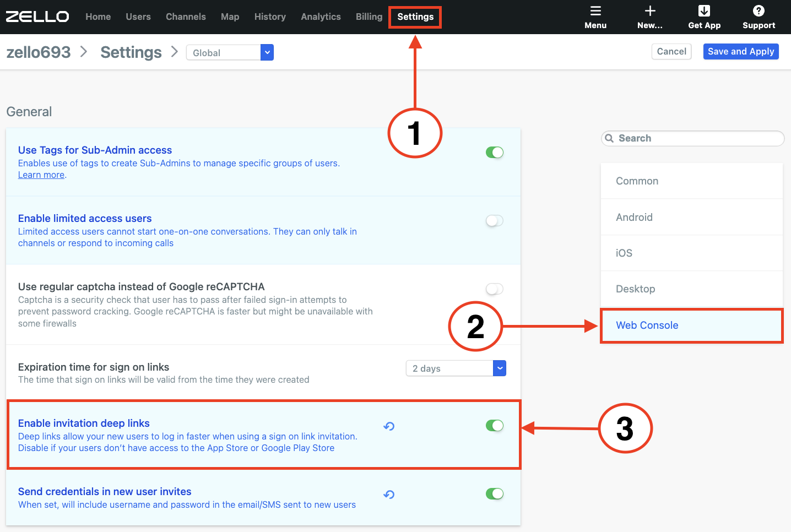Open the Channels tab
The height and width of the screenshot is (532, 791).
pyautogui.click(x=186, y=17)
